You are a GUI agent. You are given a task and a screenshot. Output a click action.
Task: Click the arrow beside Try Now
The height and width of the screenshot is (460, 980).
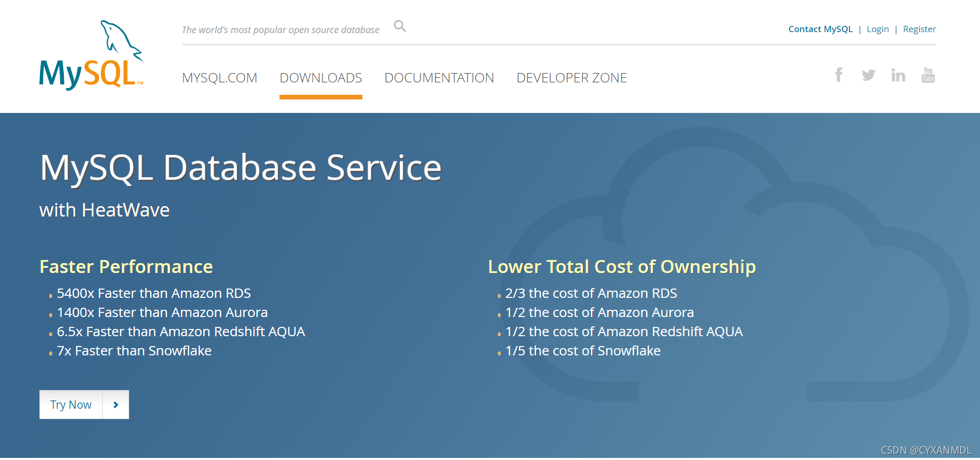coord(116,405)
